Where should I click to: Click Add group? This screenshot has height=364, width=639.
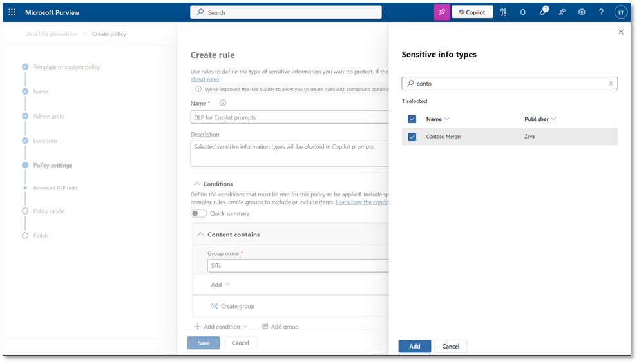[280, 327]
